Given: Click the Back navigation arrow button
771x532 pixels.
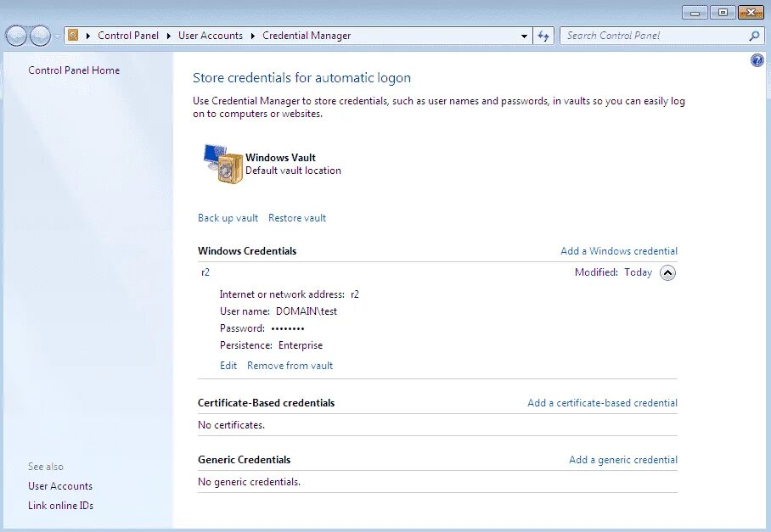Looking at the screenshot, I should [16, 36].
